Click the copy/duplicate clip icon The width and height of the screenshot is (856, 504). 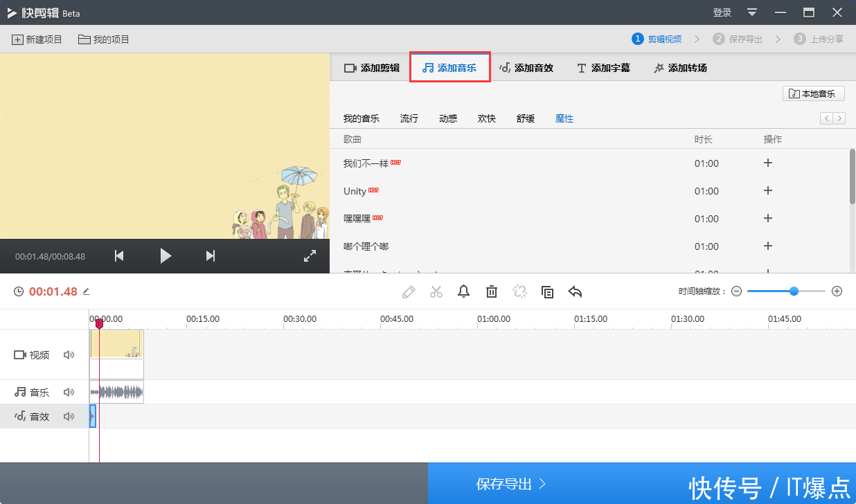point(547,291)
